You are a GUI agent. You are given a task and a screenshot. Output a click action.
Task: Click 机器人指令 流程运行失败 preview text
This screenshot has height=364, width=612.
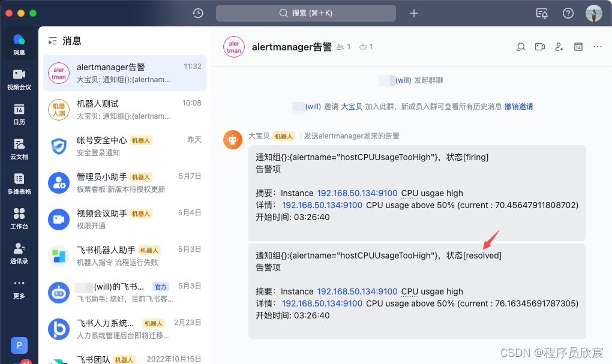pyautogui.click(x=117, y=263)
